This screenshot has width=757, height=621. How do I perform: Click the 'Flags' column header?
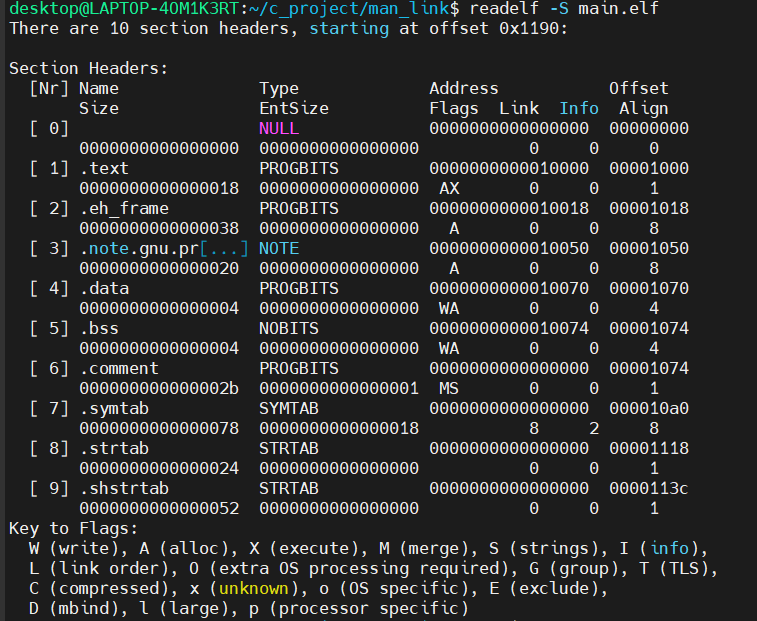pos(454,108)
